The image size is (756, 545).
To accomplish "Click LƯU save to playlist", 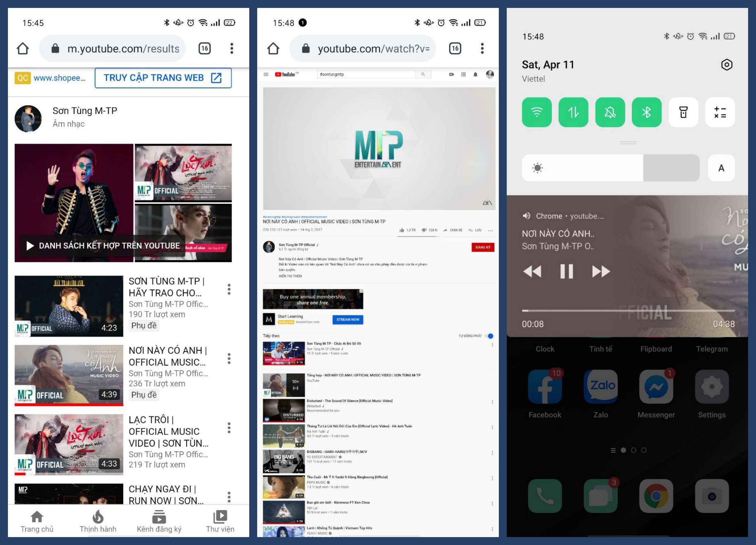I will coord(475,230).
